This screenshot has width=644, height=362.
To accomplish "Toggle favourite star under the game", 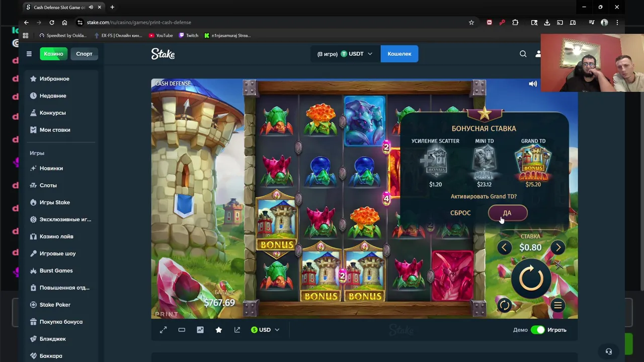I will click(x=219, y=330).
